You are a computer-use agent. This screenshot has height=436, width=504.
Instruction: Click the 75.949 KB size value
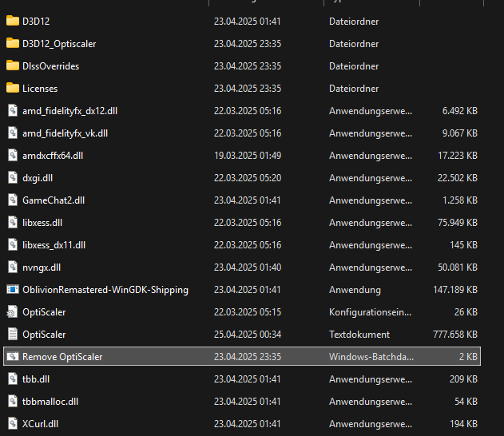[x=458, y=223]
